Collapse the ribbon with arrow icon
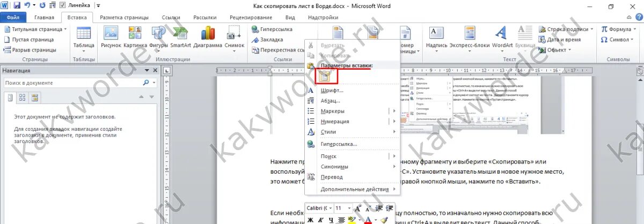This screenshot has width=644, height=224. click(630, 17)
